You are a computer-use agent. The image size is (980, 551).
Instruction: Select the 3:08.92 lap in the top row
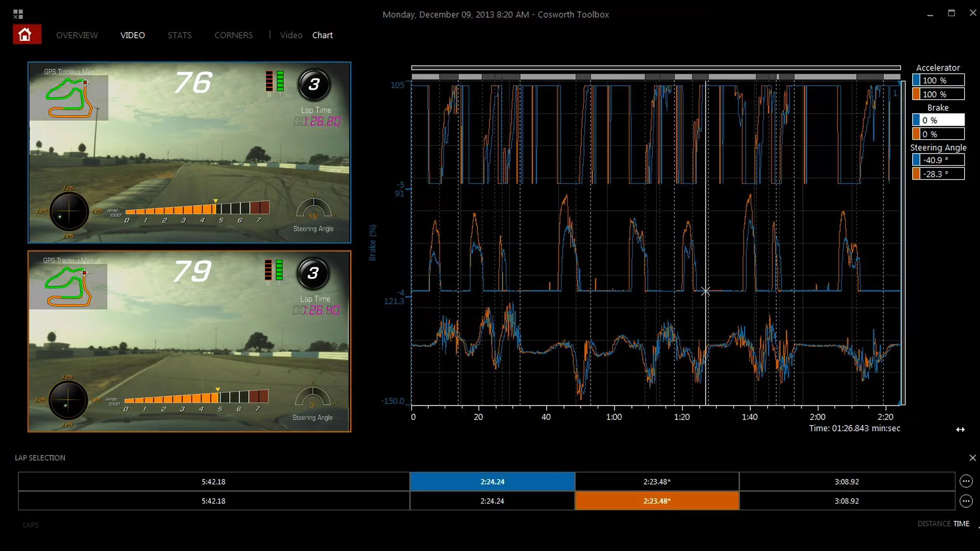[x=847, y=481]
